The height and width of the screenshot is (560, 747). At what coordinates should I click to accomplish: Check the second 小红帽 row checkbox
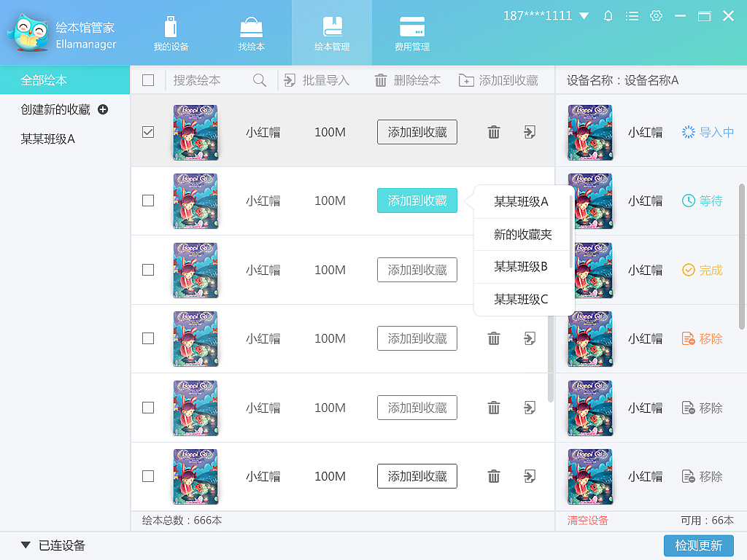(x=148, y=201)
